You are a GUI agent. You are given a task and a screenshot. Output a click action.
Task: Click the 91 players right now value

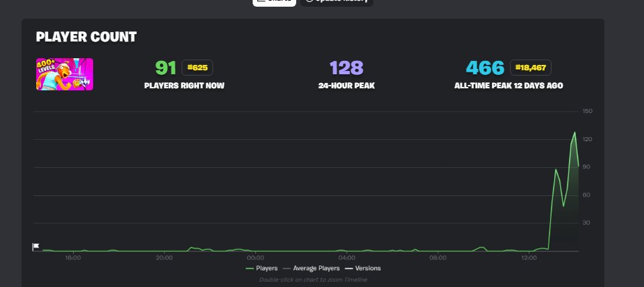click(x=166, y=68)
